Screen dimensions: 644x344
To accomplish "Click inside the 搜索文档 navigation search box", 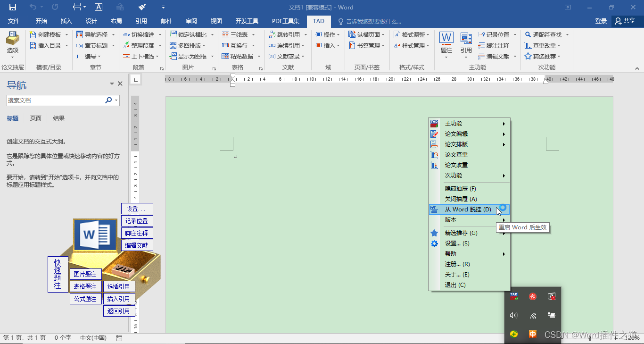I will point(57,100).
